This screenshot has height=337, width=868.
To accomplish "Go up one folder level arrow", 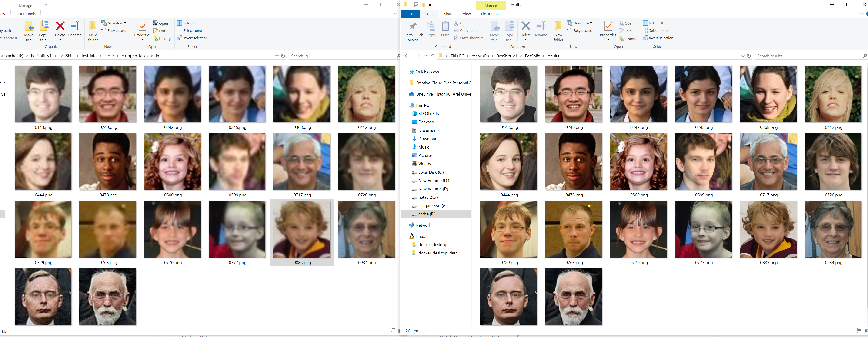I will [433, 56].
